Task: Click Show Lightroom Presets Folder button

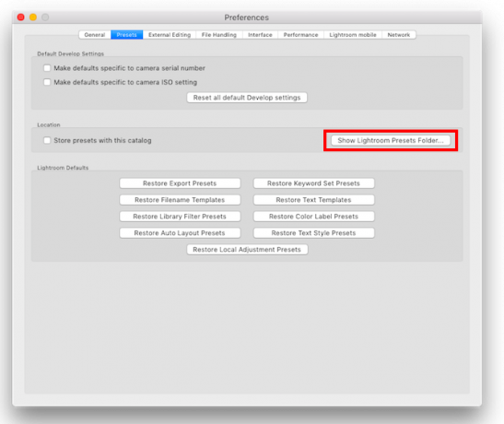Action: 391,140
